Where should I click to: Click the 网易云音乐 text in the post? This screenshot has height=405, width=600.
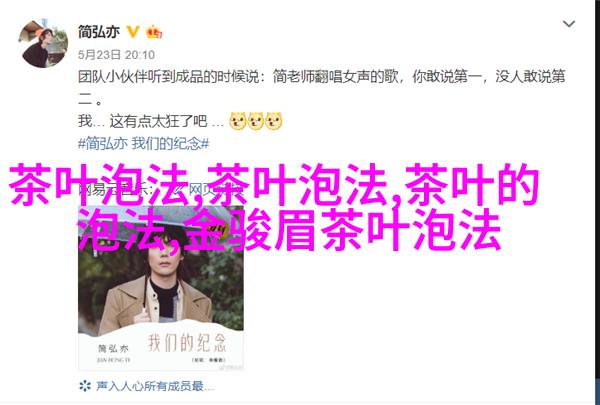point(111,189)
